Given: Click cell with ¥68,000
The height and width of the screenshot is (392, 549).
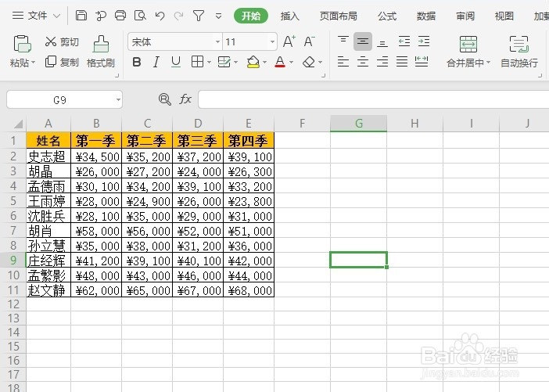Looking at the screenshot, I should (249, 290).
